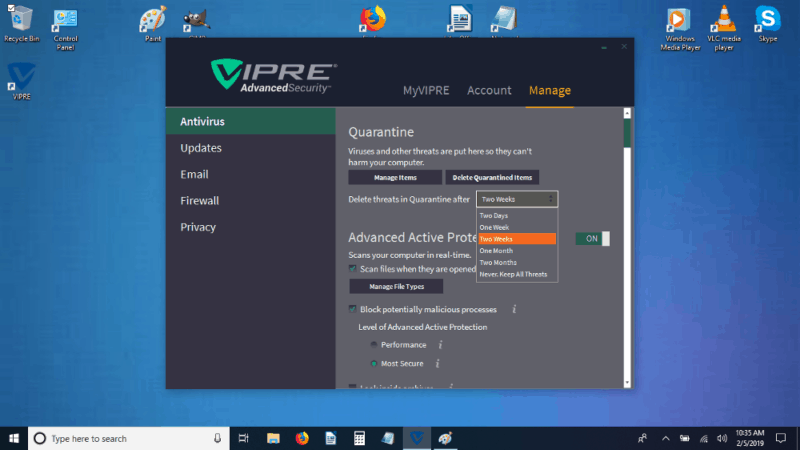
Task: Click the battery icon in system tray
Action: pos(685,438)
